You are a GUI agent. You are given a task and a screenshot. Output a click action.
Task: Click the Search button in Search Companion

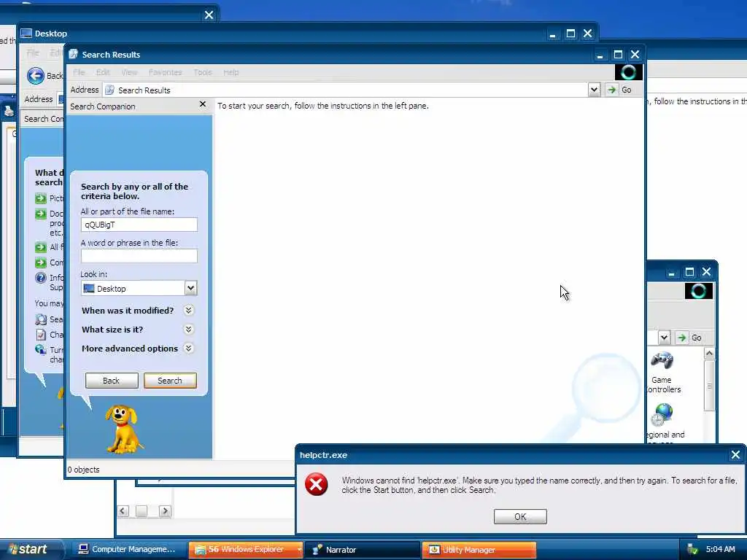[x=170, y=381]
